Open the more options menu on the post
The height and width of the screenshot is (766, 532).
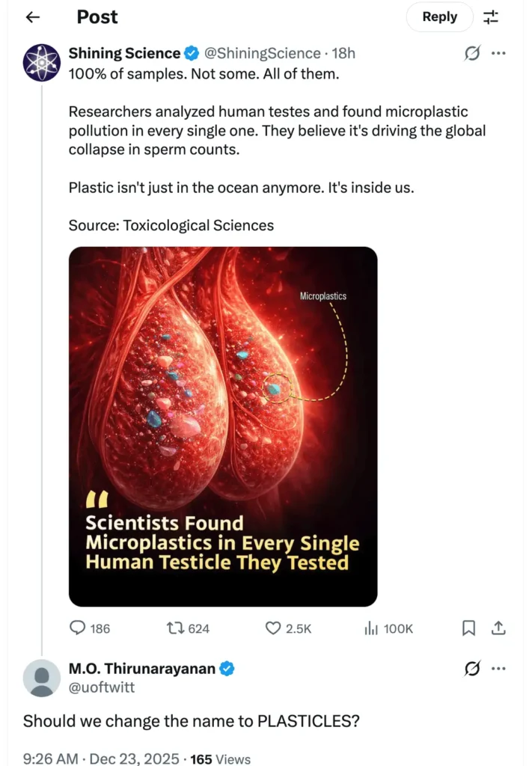click(500, 53)
